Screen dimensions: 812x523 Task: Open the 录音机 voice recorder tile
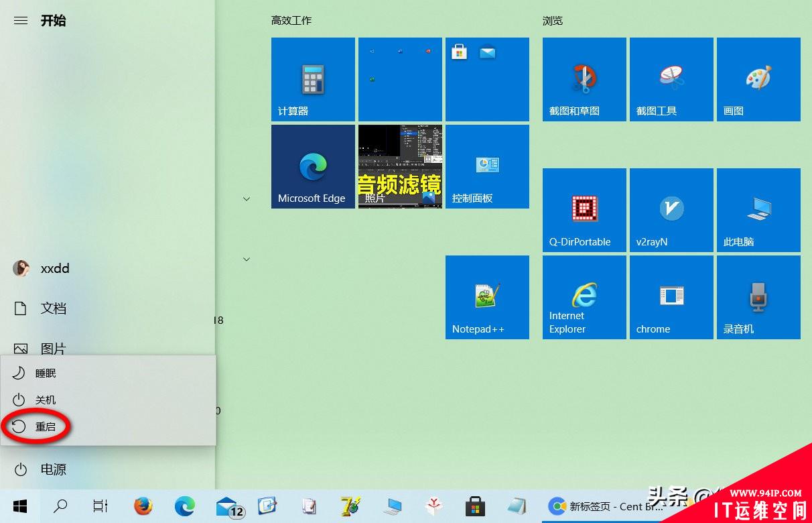coord(758,297)
